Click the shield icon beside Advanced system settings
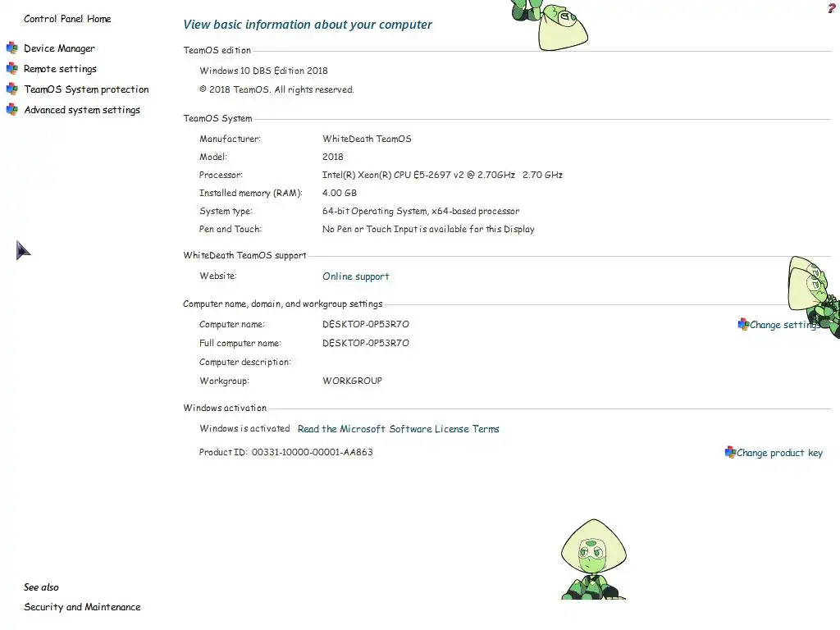 click(x=11, y=109)
